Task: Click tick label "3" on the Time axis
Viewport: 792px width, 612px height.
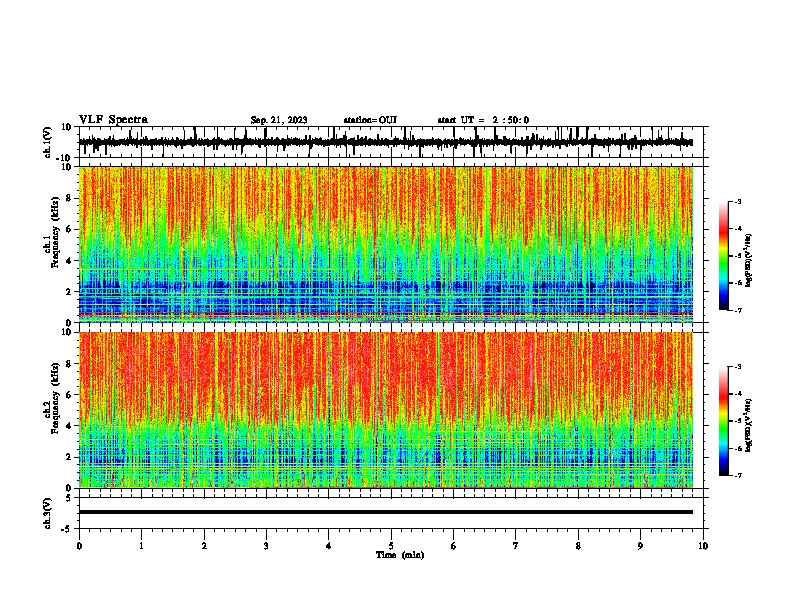Action: [266, 546]
